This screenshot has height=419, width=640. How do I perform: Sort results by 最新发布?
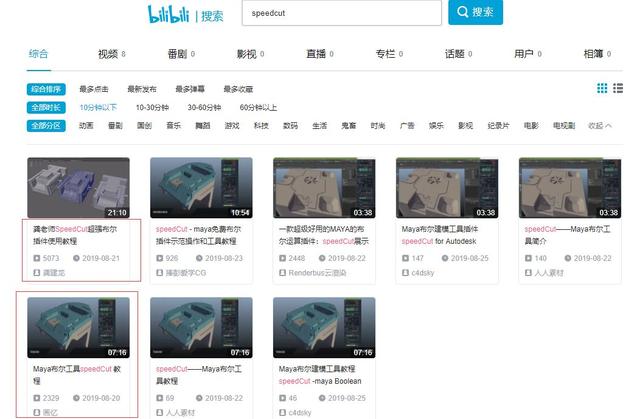tap(142, 89)
